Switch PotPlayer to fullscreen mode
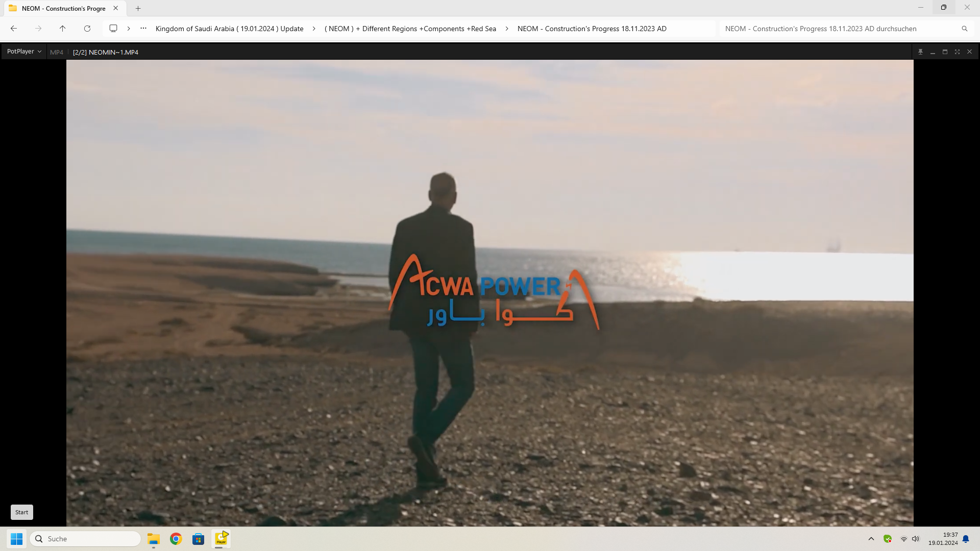980x551 pixels. pos(957,52)
